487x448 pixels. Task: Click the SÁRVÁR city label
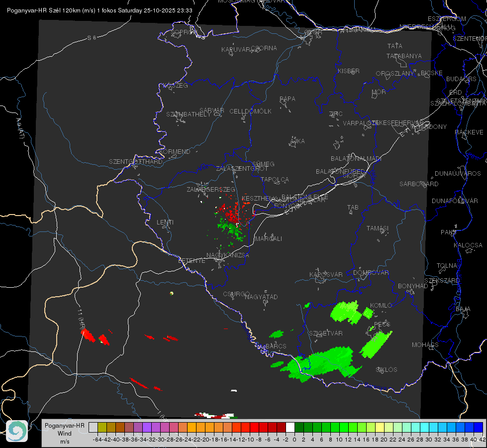212,110
